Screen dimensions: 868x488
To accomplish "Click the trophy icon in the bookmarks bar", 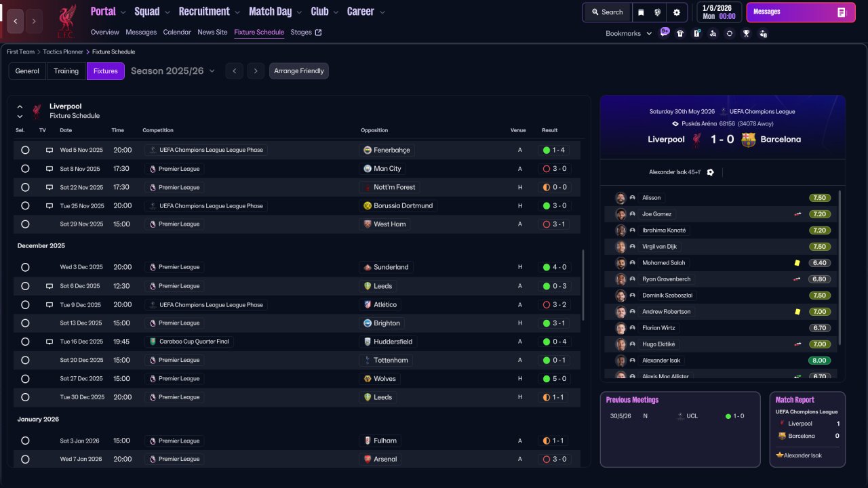I will pyautogui.click(x=746, y=33).
